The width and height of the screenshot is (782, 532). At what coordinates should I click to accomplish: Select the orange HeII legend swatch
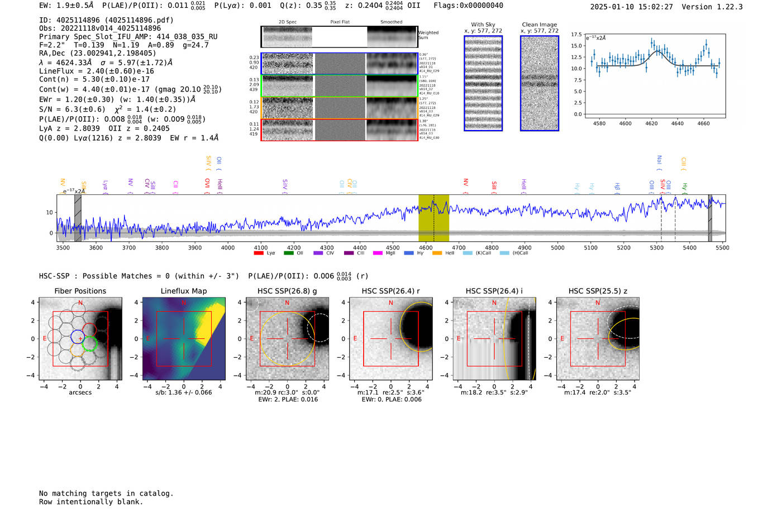[437, 253]
